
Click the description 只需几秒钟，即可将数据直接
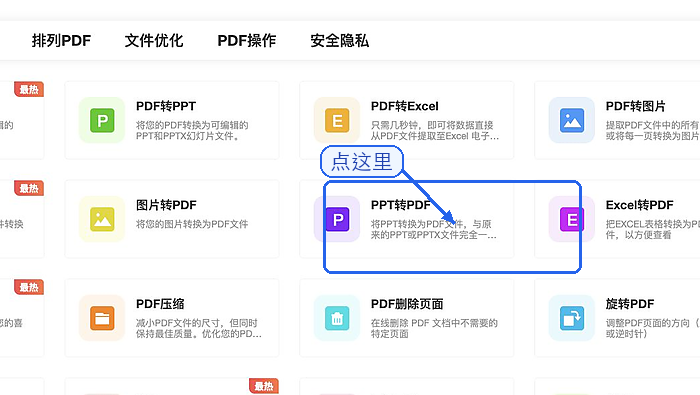coord(432,125)
